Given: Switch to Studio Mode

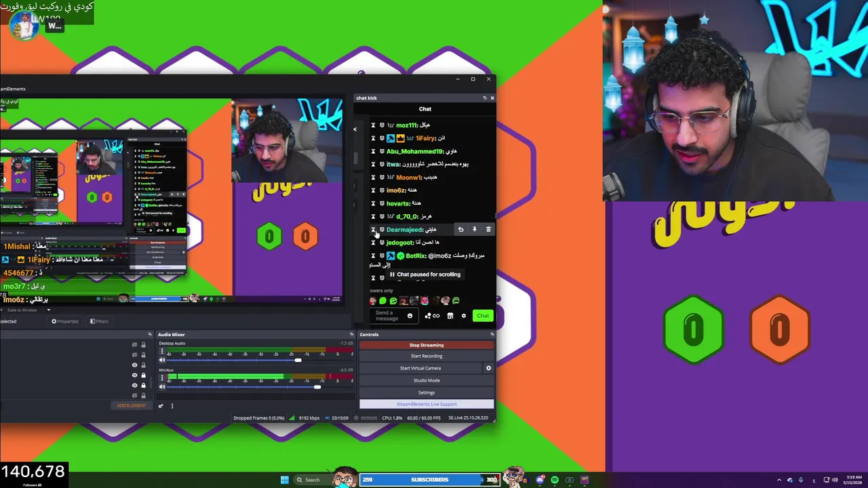Looking at the screenshot, I should [427, 380].
